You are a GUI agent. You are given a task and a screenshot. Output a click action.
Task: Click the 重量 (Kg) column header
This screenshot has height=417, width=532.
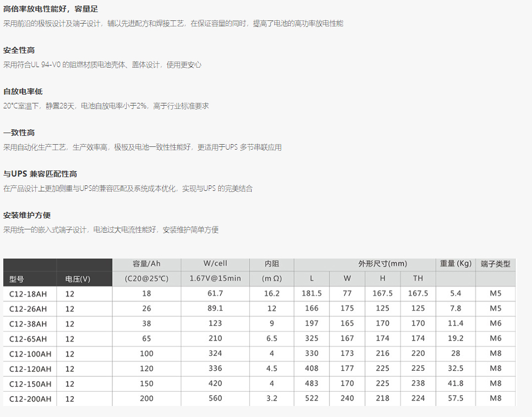point(455,264)
